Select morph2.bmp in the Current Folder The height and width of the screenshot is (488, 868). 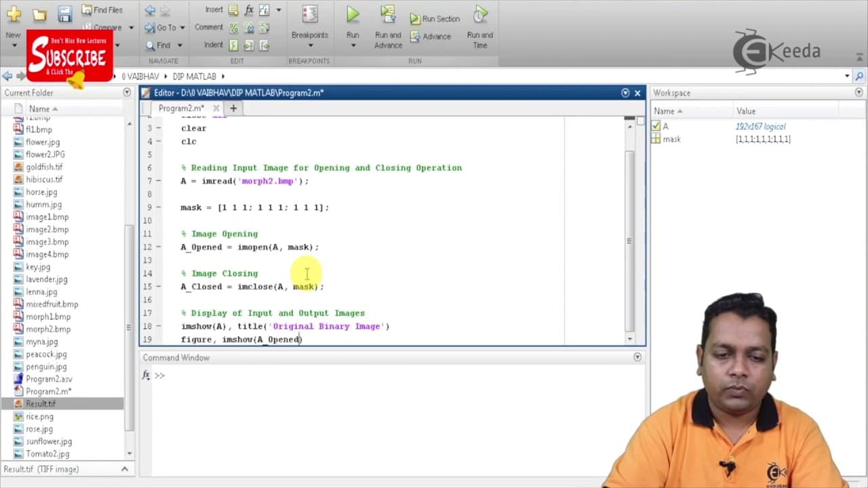(48, 329)
